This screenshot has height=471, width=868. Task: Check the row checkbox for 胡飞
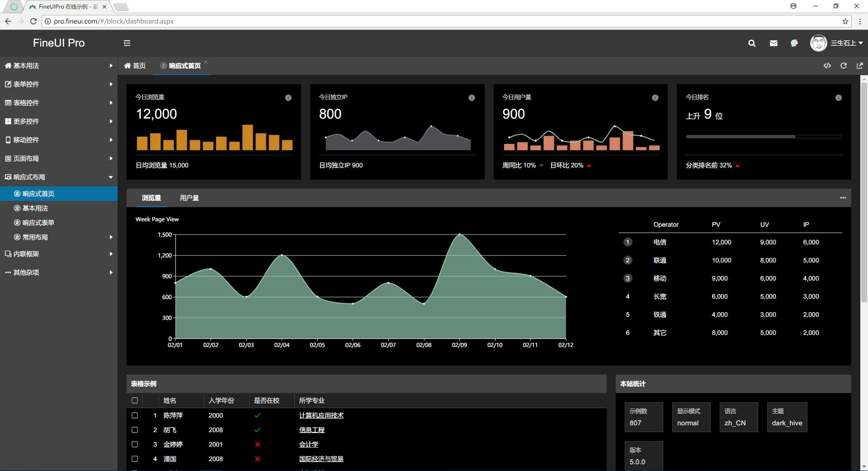point(135,430)
